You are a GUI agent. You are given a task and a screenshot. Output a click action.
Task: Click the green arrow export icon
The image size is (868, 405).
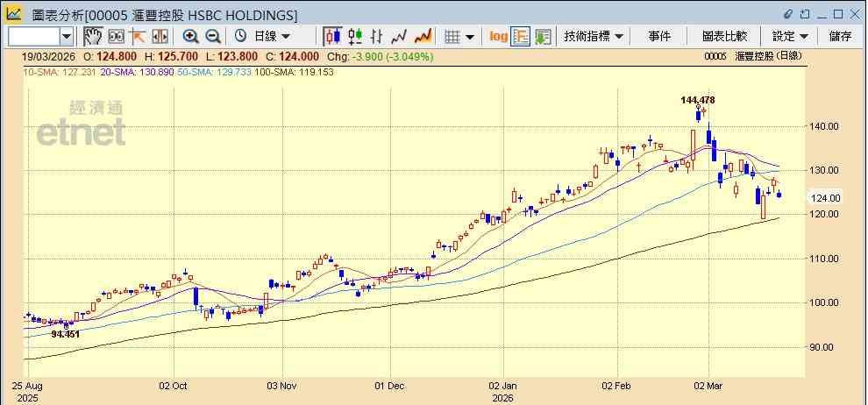[543, 37]
